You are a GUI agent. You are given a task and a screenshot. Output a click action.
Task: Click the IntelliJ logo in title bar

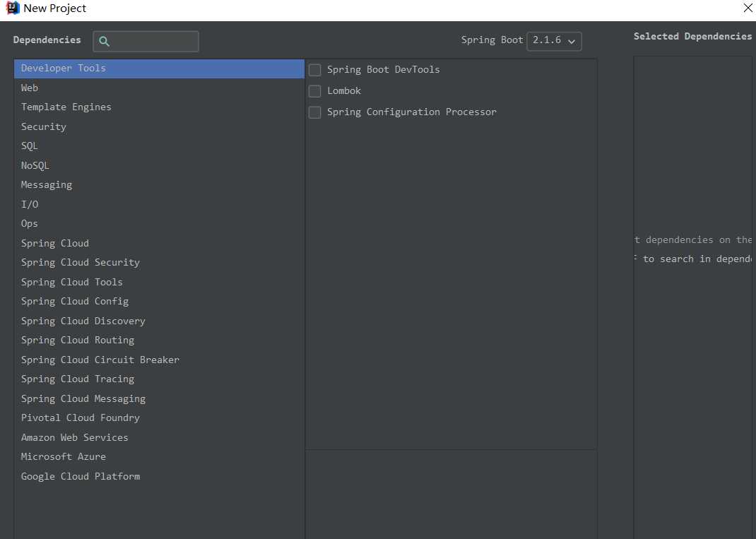pos(12,8)
